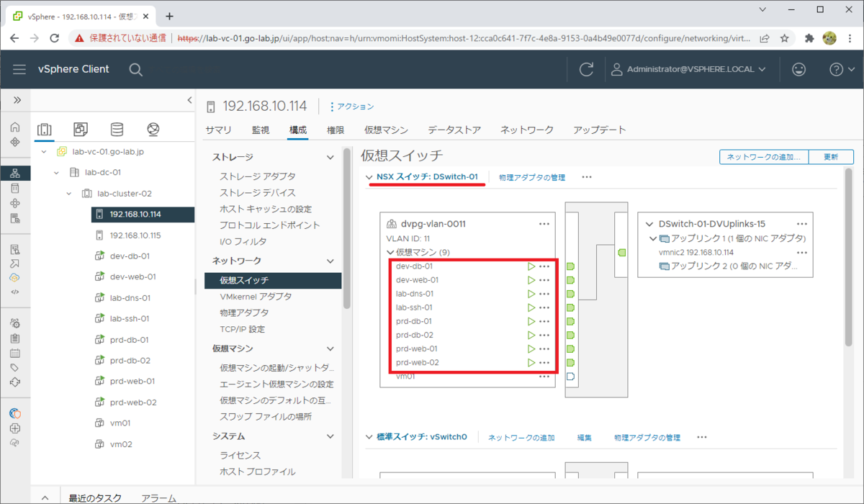Click the search magnifier icon
This screenshot has width=864, height=504.
135,69
